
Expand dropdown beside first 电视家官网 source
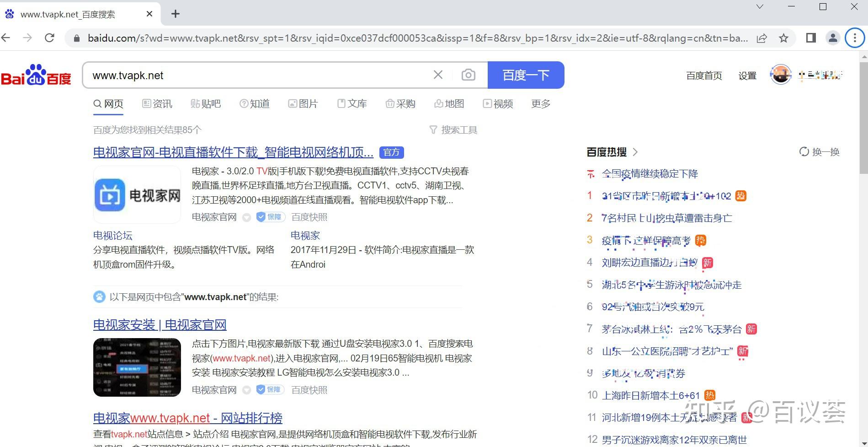pos(246,218)
